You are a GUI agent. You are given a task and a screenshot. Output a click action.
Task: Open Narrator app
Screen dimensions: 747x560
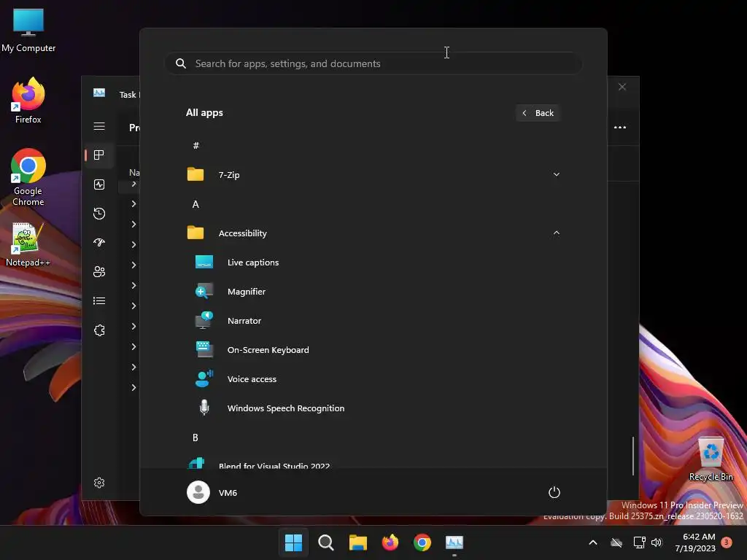click(x=373, y=321)
